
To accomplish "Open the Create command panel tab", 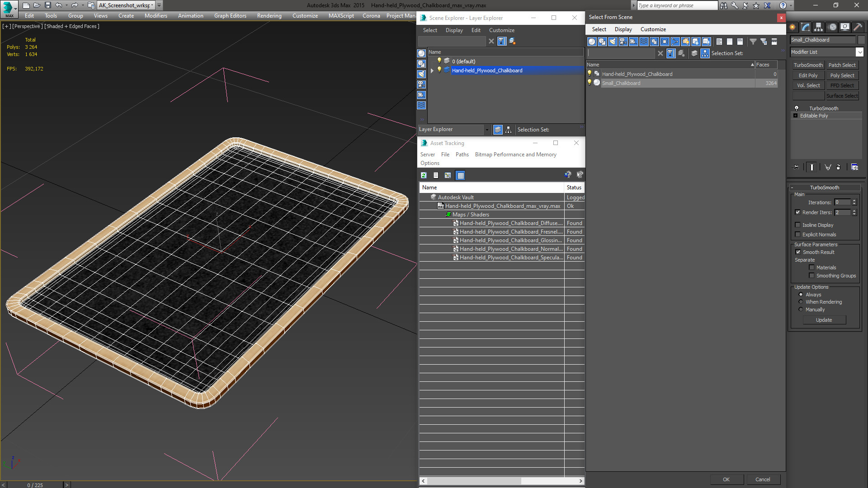I will [793, 27].
